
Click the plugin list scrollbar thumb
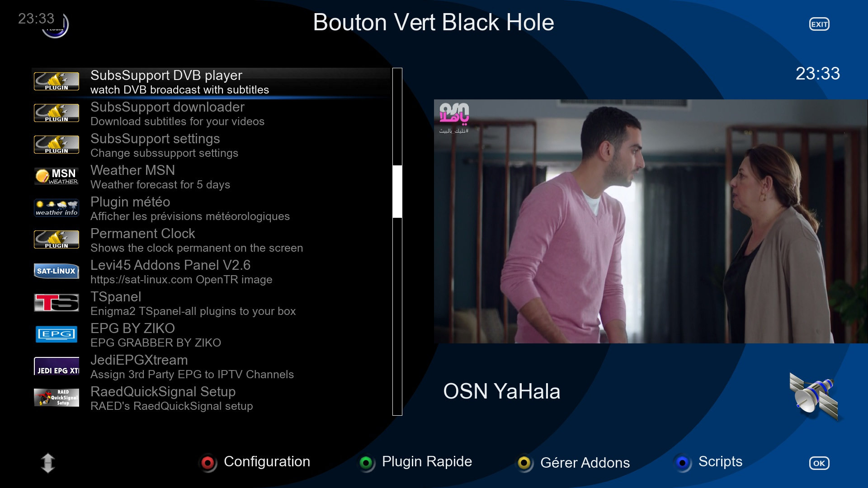point(397,192)
